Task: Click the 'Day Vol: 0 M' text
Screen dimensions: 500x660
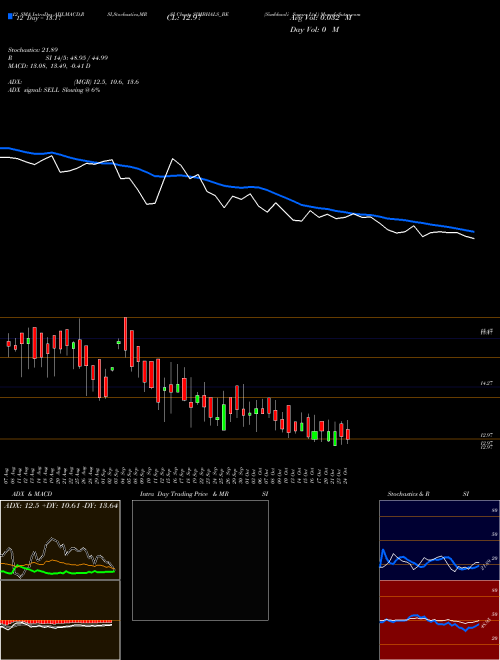Action: point(314,29)
